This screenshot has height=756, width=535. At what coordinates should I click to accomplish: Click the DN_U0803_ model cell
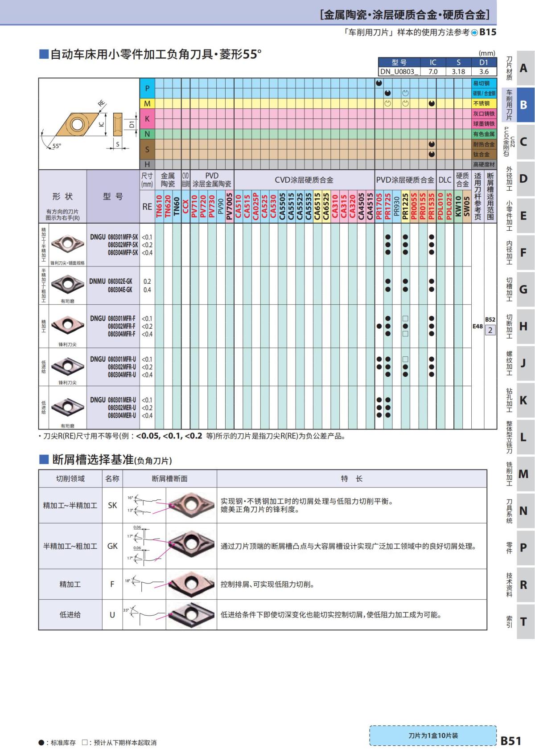pos(399,71)
